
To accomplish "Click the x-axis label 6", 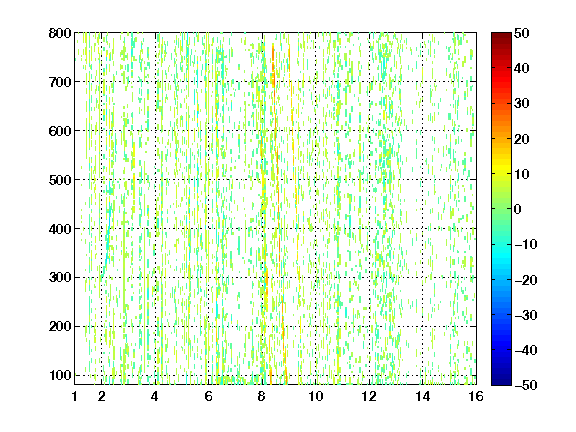I will [208, 396].
